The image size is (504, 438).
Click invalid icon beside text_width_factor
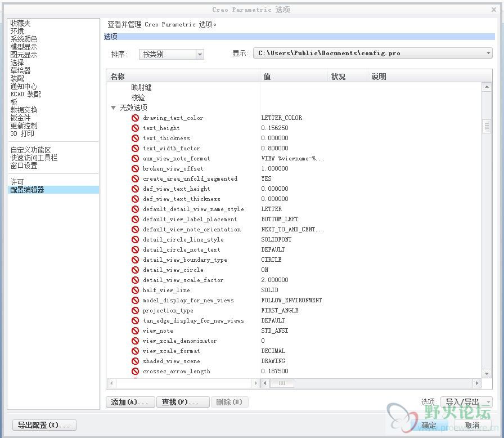[x=135, y=148]
